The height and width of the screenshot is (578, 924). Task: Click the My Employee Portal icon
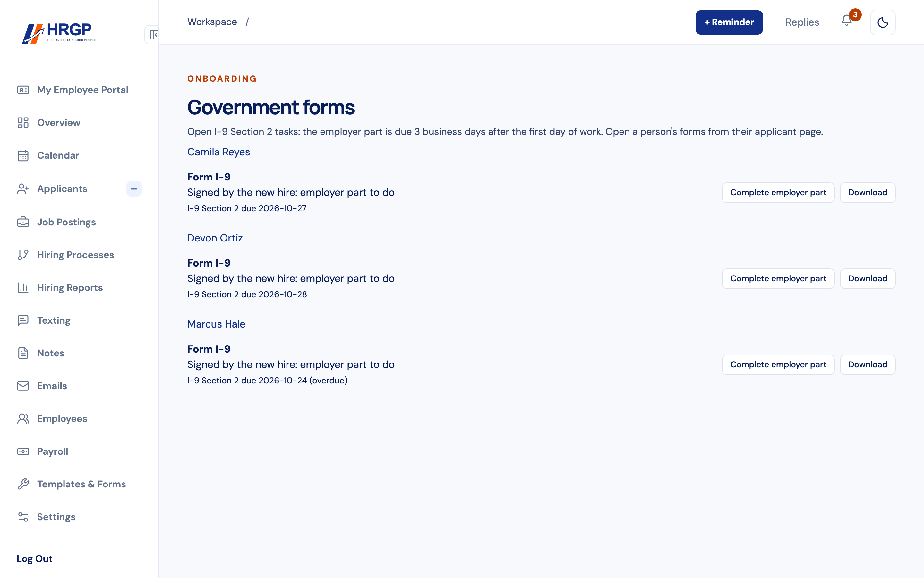click(x=23, y=90)
